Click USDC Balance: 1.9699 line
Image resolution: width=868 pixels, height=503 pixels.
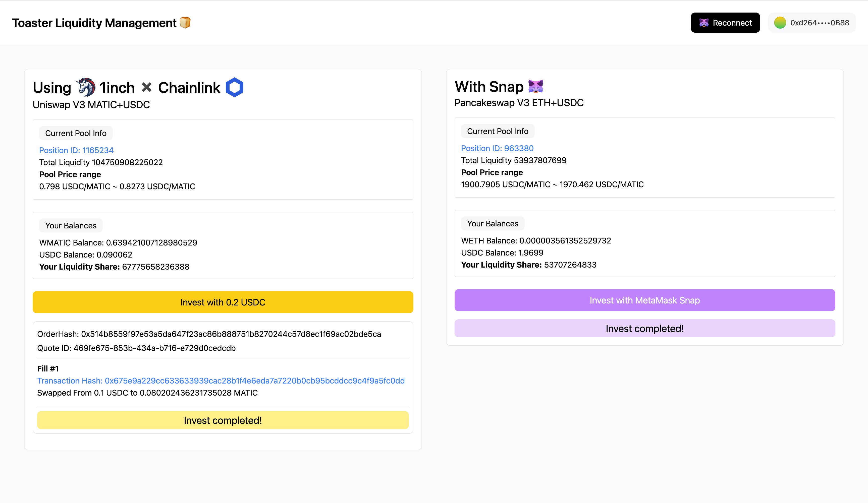pyautogui.click(x=502, y=252)
